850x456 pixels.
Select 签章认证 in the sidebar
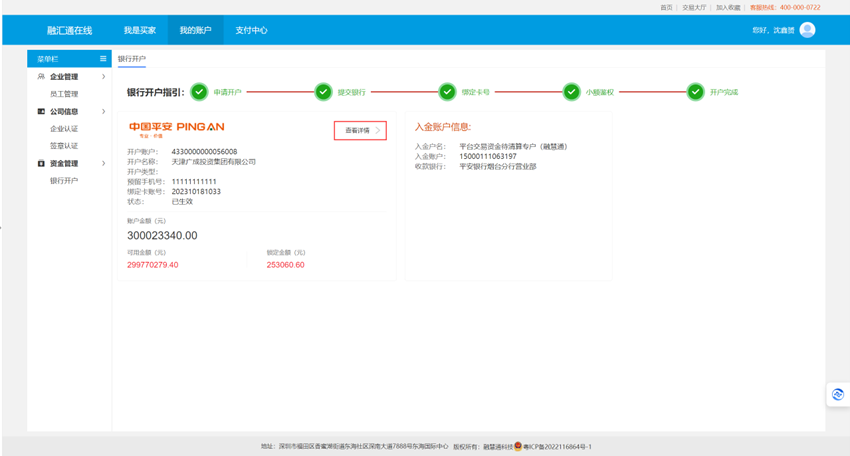(64, 146)
